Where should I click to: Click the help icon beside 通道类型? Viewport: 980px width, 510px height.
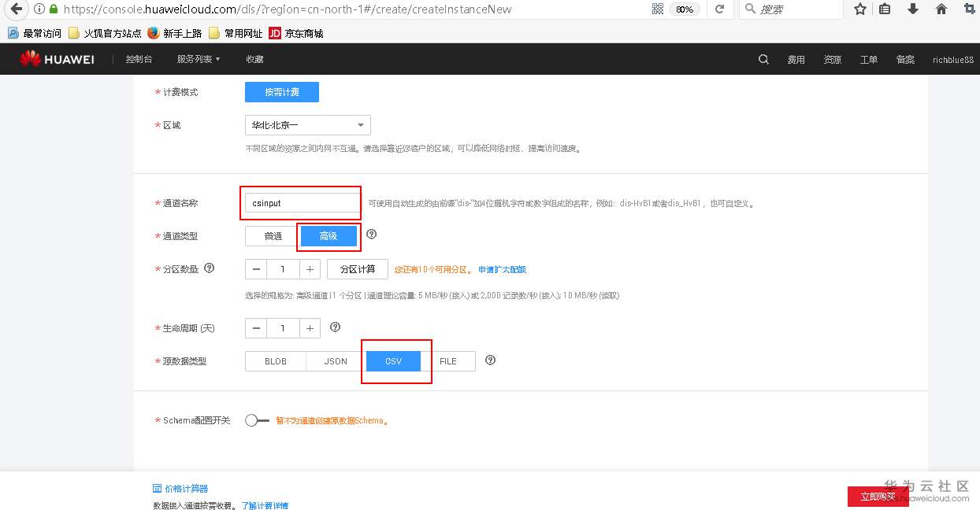click(x=370, y=234)
